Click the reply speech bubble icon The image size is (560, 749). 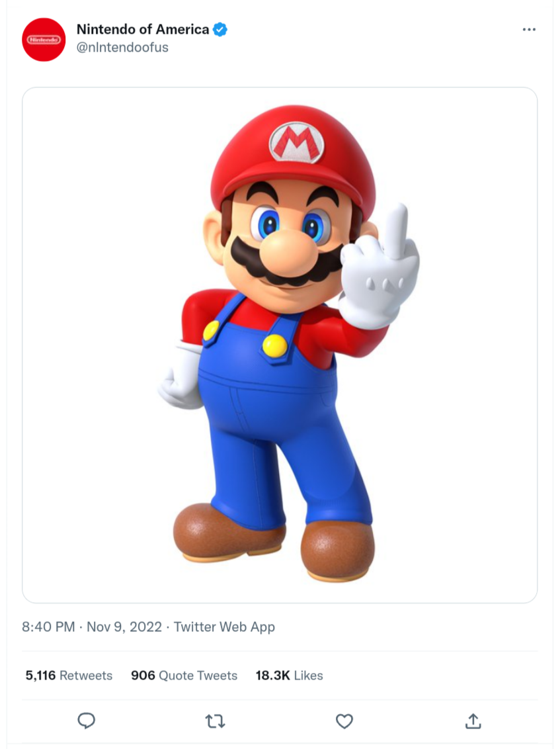(x=87, y=721)
